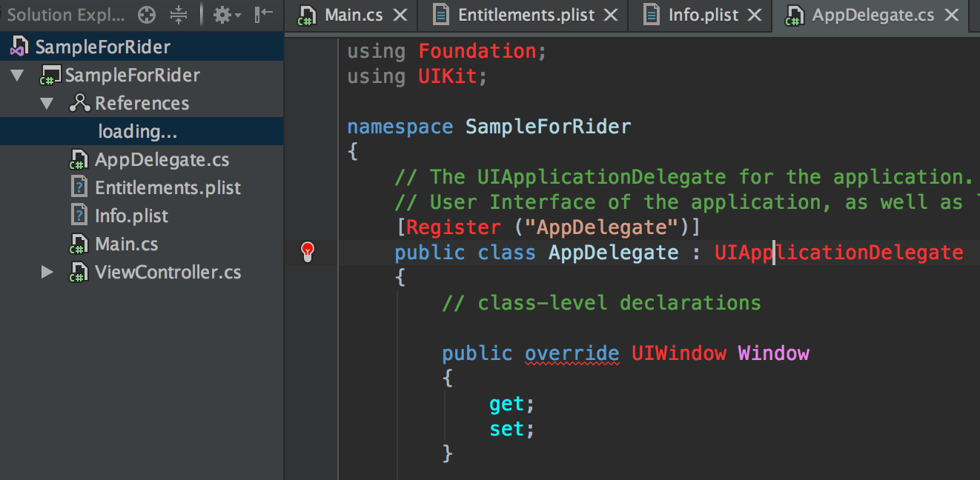Switch to the Entitlements.plist tab

526,16
